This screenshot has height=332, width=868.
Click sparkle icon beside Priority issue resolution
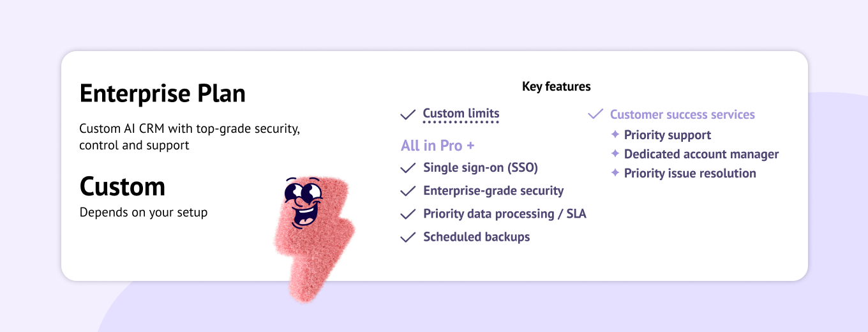click(x=615, y=173)
